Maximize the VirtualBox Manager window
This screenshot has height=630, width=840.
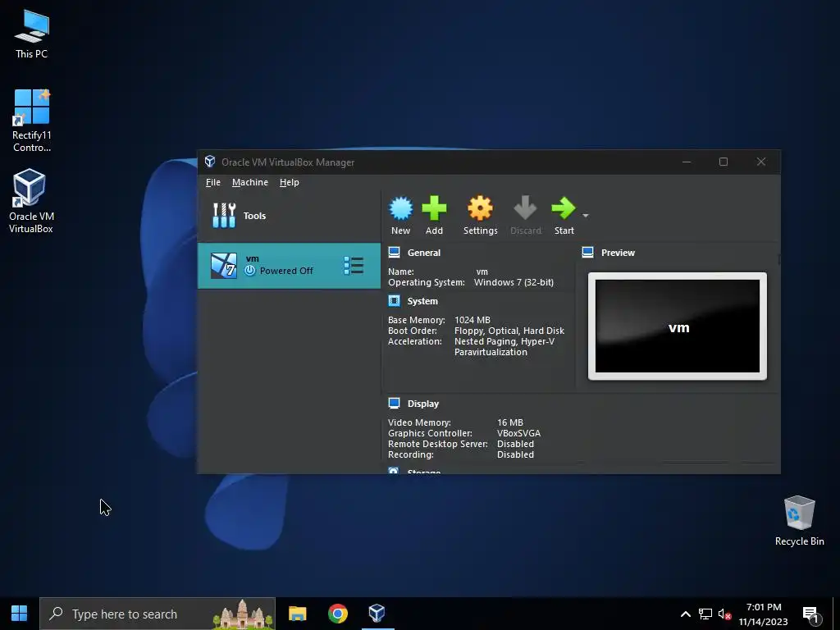[x=724, y=162]
